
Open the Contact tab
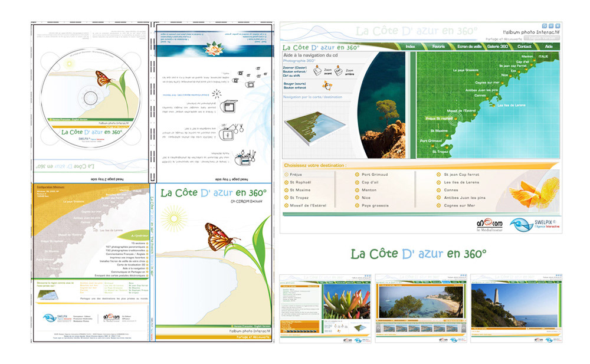[x=524, y=47]
